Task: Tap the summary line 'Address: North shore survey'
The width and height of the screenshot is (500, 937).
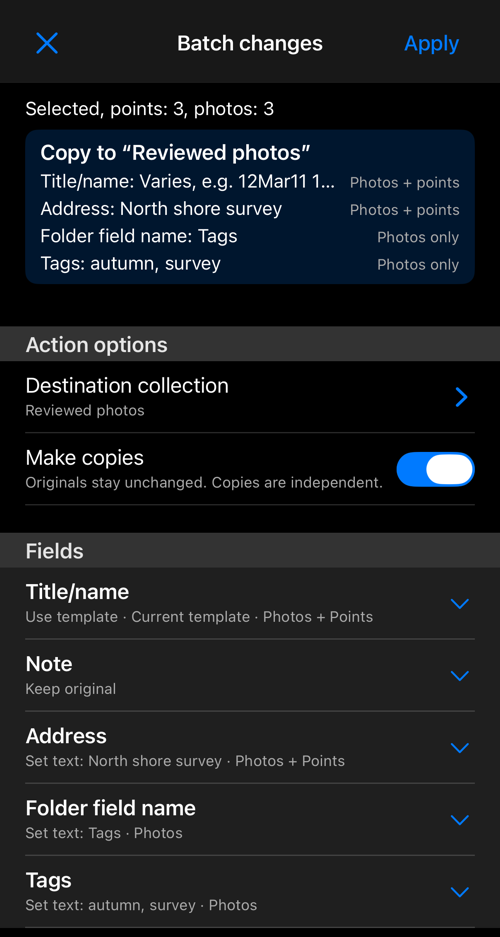Action: point(161,209)
